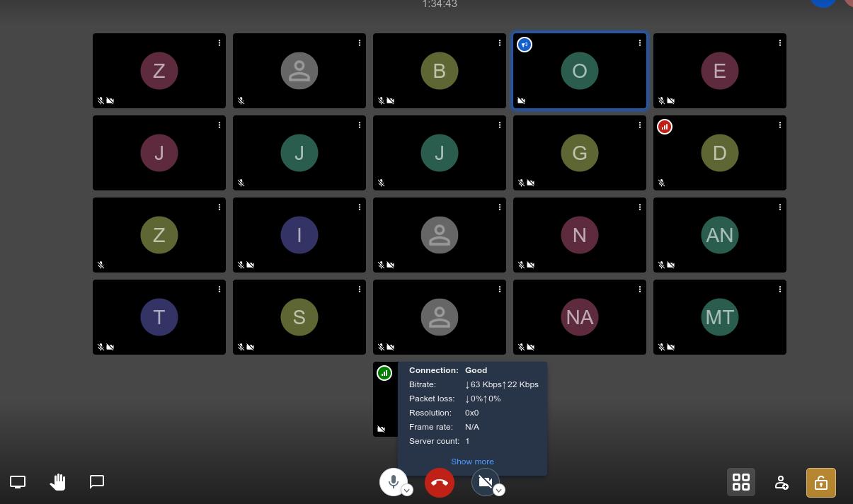Open security options lock button

pyautogui.click(x=821, y=483)
